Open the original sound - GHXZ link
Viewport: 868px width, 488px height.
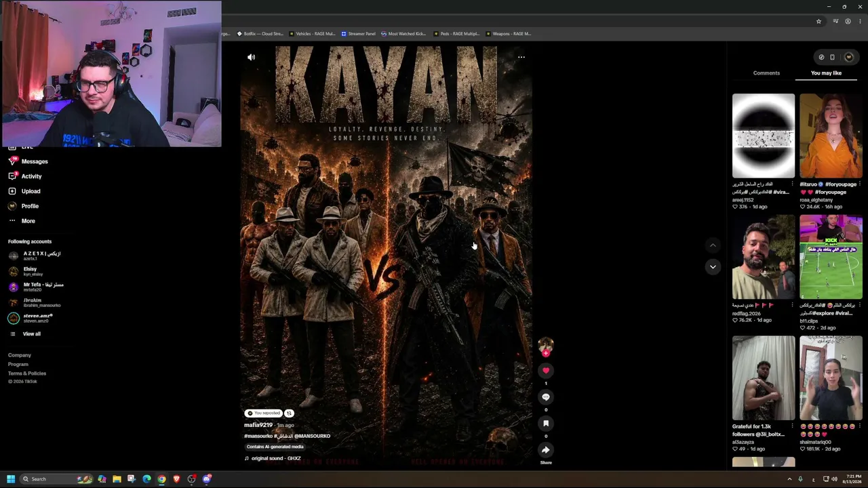273,459
